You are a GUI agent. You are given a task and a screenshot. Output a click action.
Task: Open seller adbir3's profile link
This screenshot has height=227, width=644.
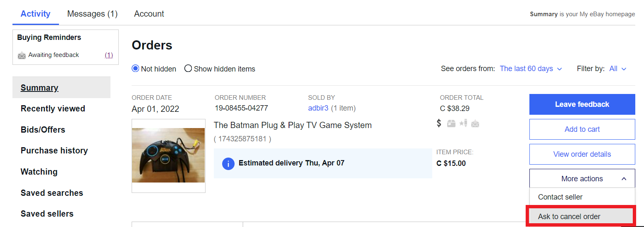[x=318, y=108]
